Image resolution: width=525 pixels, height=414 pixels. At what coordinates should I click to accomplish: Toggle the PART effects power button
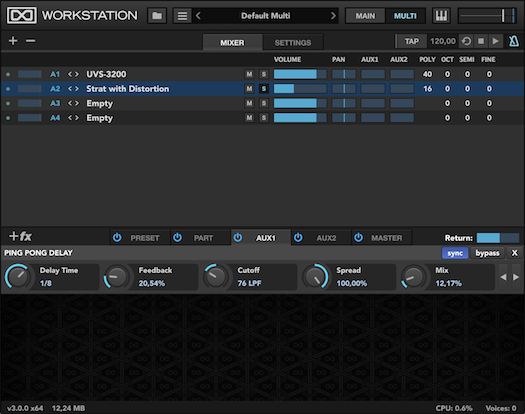click(177, 237)
